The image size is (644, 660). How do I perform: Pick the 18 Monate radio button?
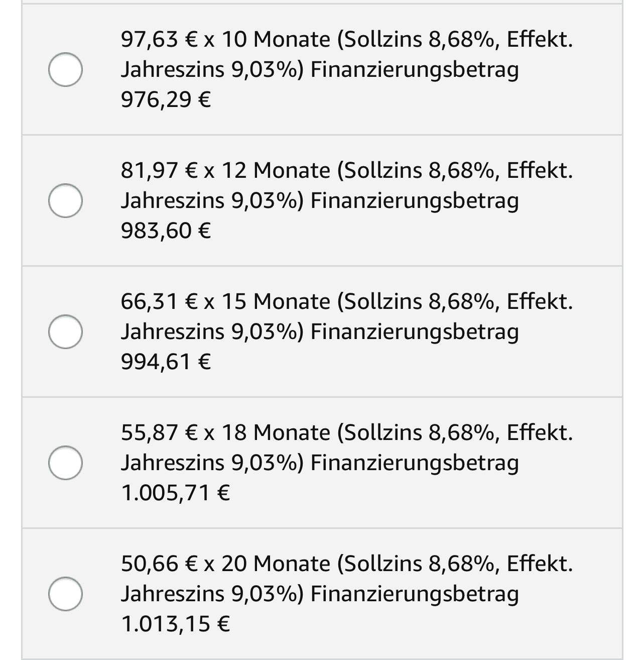(65, 463)
